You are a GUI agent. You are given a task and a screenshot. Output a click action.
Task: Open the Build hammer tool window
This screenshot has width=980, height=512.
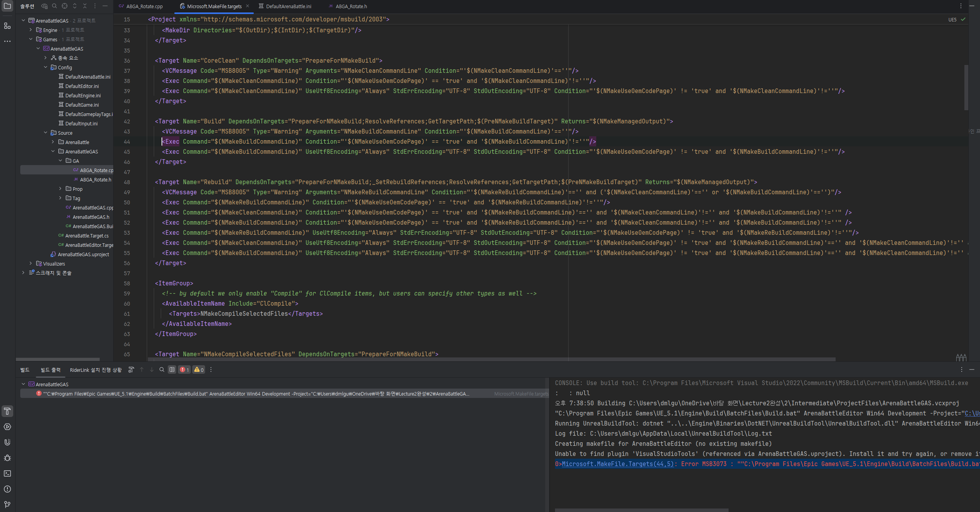(x=7, y=411)
